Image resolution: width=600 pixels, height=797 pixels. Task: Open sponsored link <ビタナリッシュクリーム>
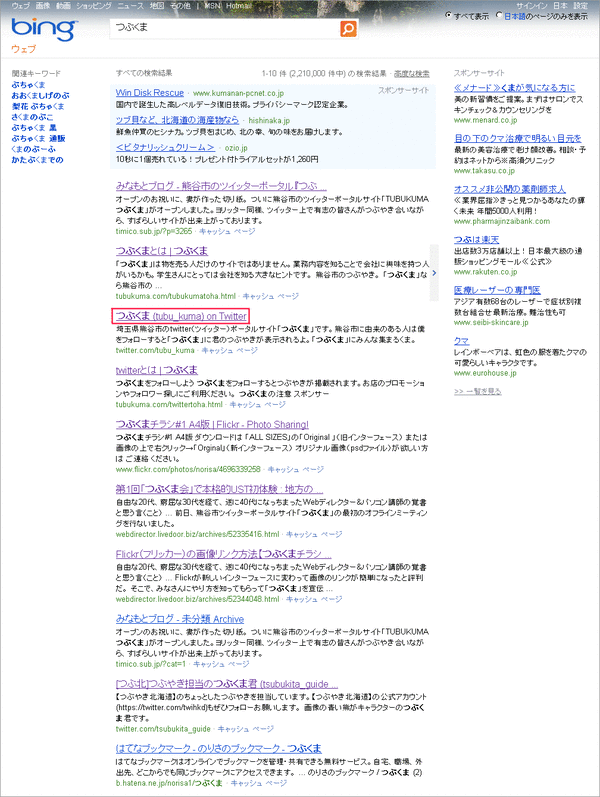point(165,147)
